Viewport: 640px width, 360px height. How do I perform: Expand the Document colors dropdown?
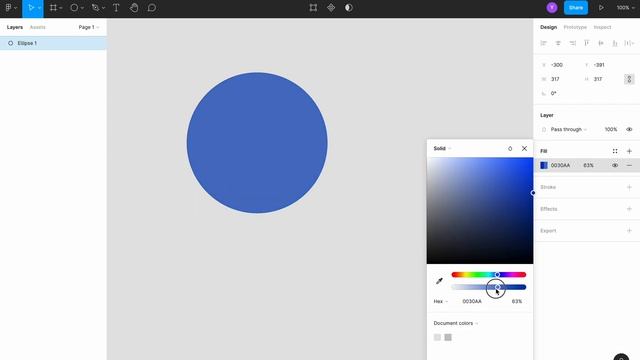456,323
